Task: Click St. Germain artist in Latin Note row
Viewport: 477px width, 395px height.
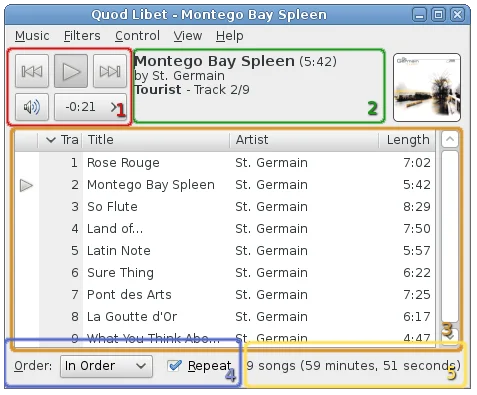Action: 271,251
